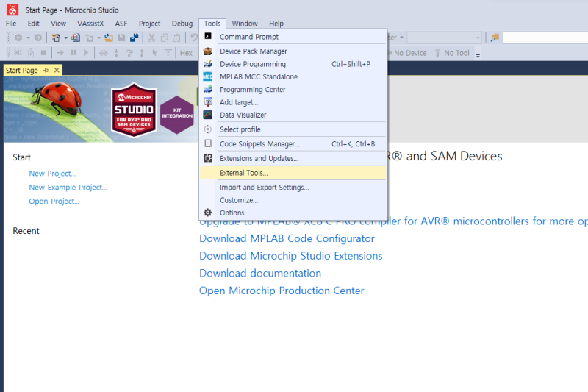The image size is (588, 392).
Task: Expand the New Project toolbar dropdown arrow
Action: (65, 38)
